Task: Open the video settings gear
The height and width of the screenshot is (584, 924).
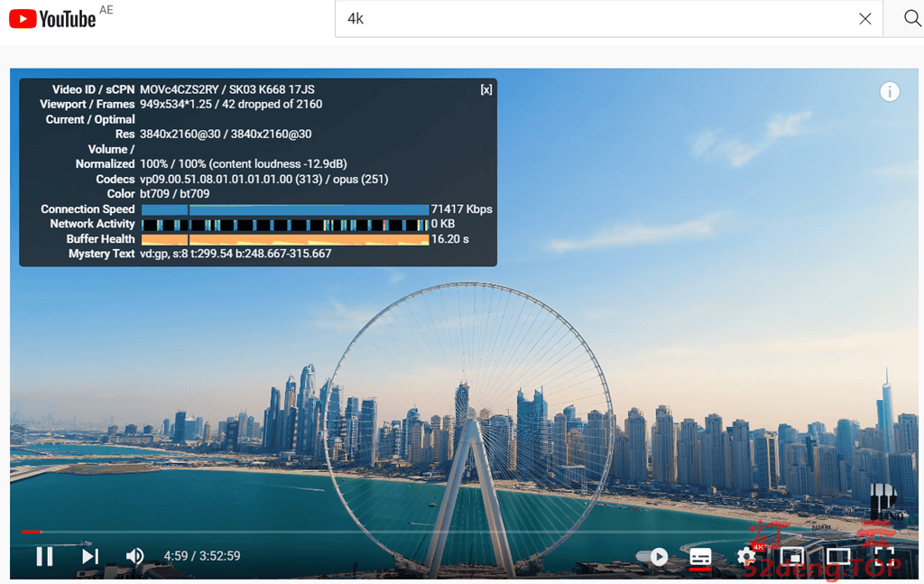Action: pyautogui.click(x=747, y=557)
